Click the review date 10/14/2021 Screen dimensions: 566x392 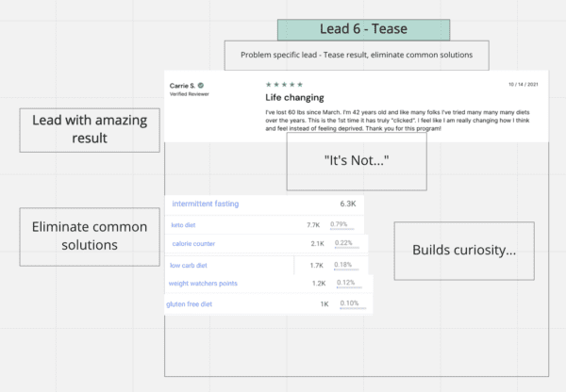[523, 85]
